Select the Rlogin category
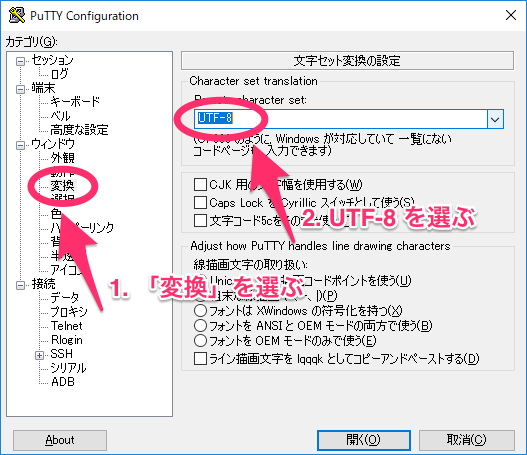 point(67,340)
